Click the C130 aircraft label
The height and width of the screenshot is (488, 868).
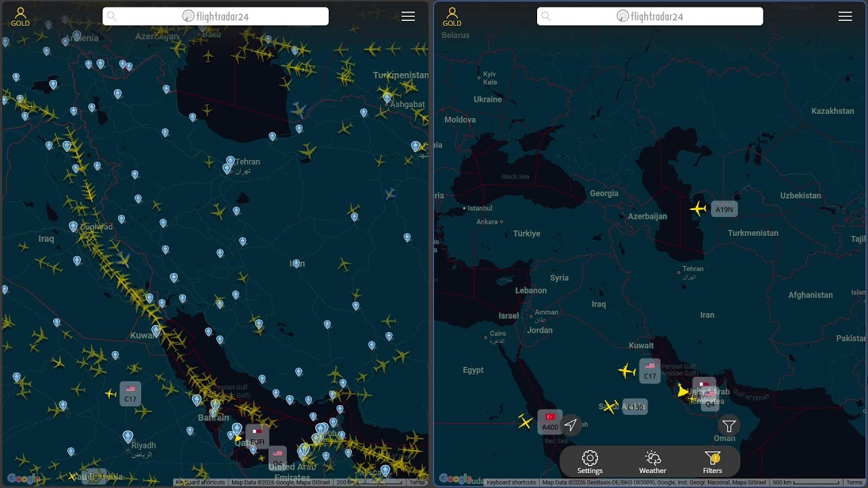pos(635,407)
